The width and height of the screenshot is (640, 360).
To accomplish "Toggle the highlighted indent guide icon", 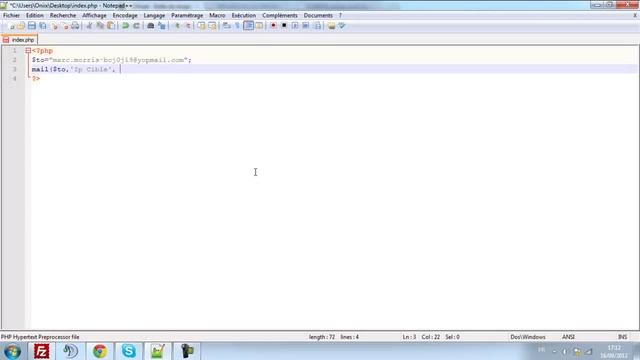I will tap(249, 26).
